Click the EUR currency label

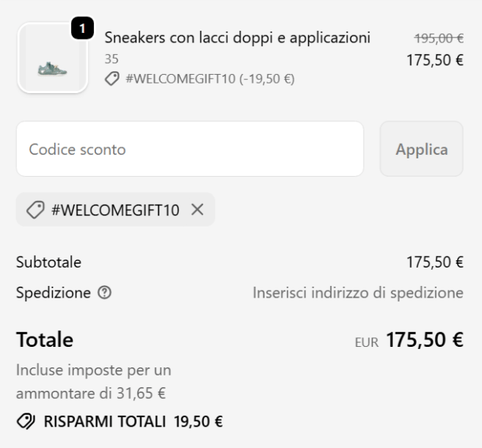pyautogui.click(x=366, y=342)
